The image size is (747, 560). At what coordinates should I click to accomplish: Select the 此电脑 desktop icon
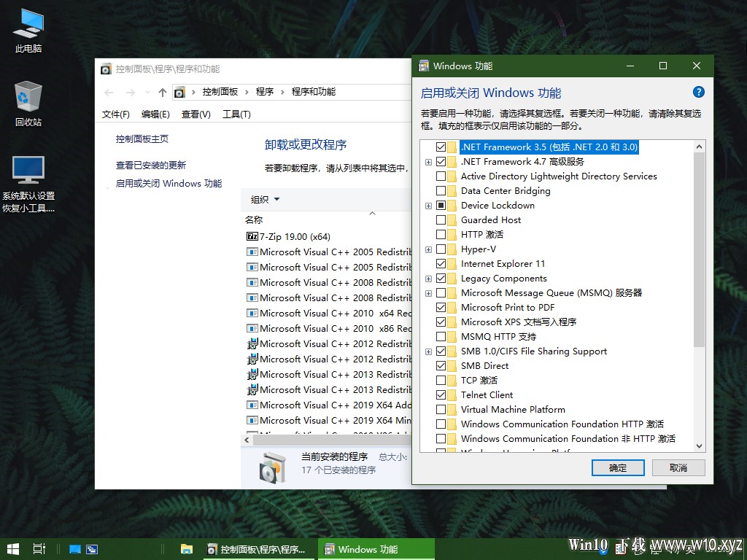pos(28,30)
